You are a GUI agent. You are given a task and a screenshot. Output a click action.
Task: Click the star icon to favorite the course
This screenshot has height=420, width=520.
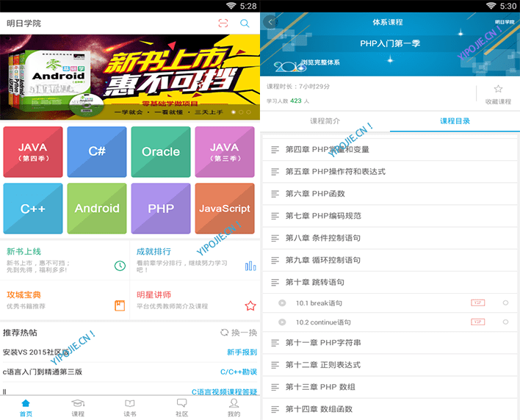pyautogui.click(x=498, y=89)
